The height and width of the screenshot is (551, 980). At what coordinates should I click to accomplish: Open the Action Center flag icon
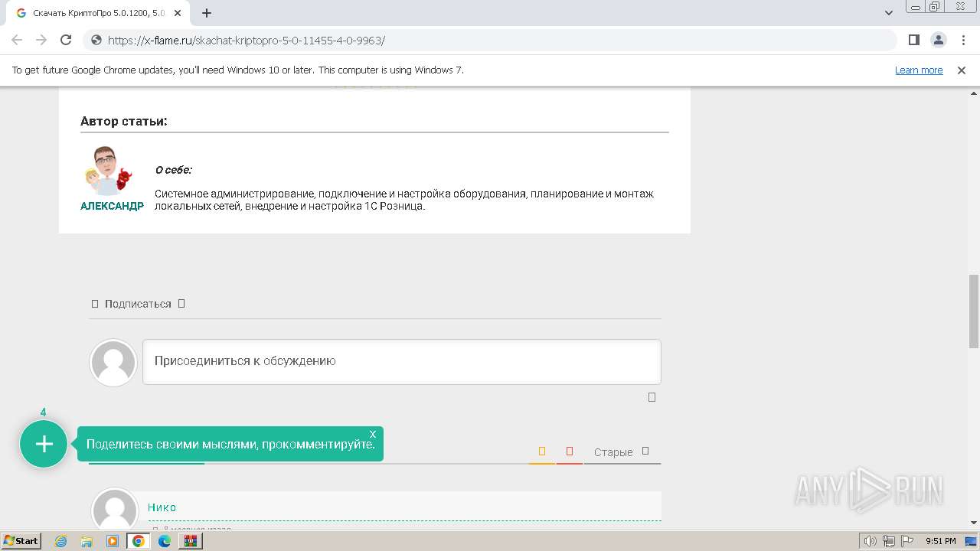907,541
